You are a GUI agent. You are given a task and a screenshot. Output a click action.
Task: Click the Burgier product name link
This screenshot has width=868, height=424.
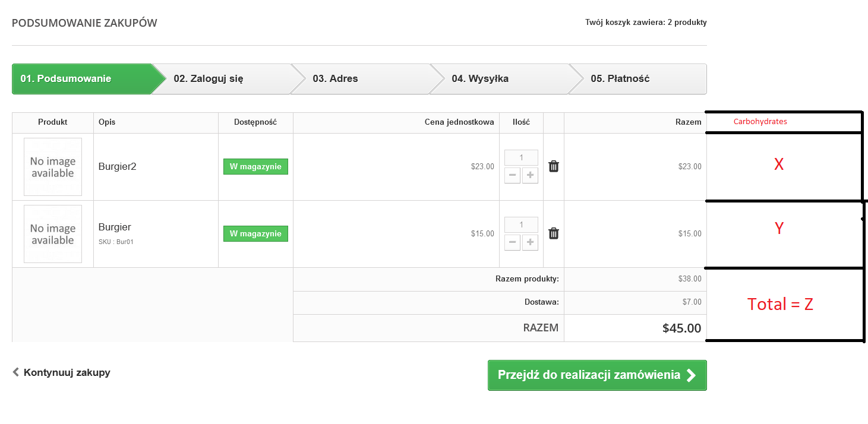point(115,227)
